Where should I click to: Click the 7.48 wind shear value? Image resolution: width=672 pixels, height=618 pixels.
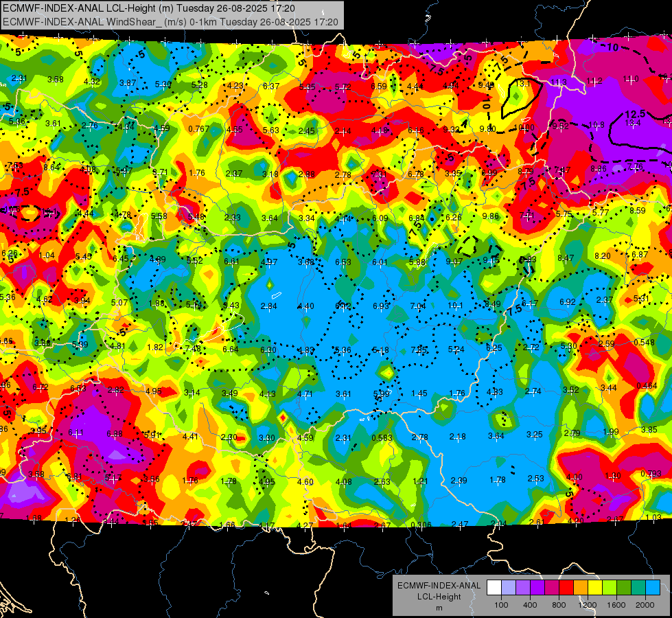click(193, 348)
